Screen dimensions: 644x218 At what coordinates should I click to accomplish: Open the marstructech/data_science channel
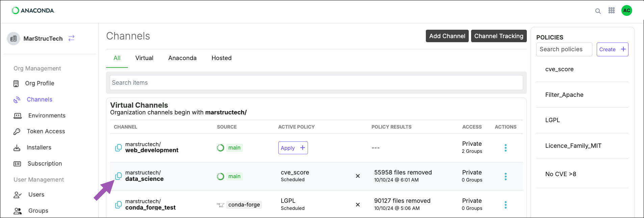click(x=144, y=176)
